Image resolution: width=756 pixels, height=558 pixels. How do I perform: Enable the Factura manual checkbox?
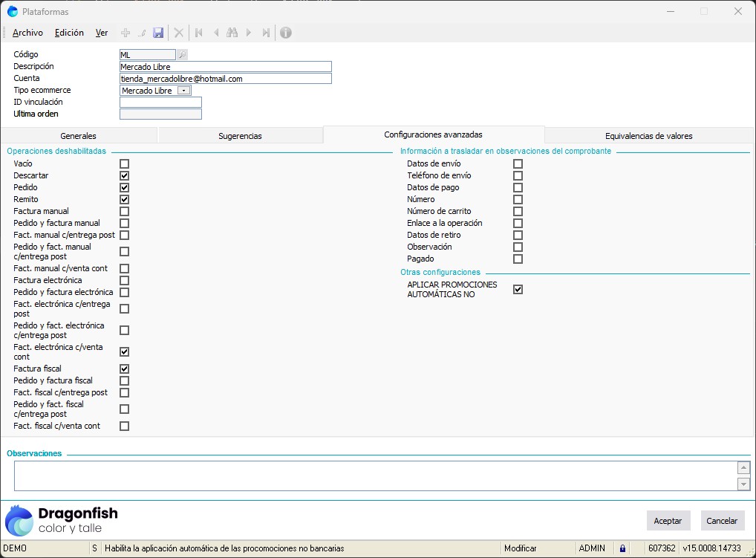pos(124,211)
